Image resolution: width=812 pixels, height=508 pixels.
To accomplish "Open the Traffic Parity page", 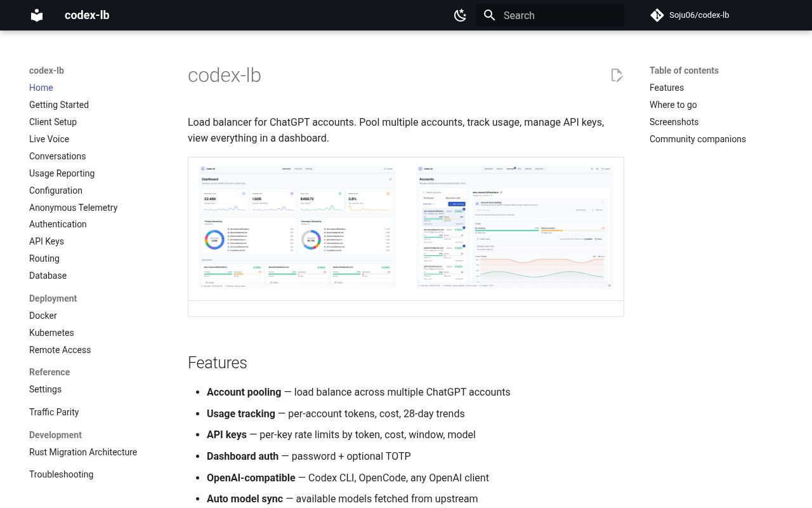I will 54,412.
